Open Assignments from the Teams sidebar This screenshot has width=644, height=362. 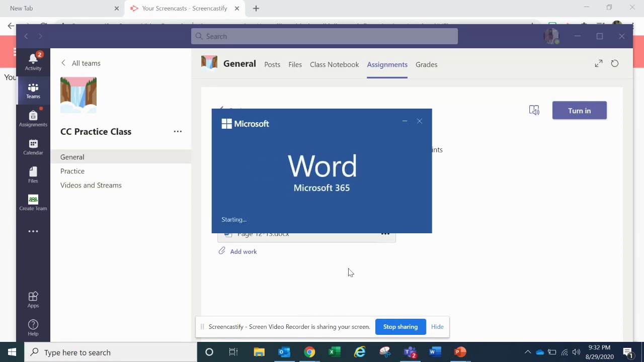point(33,119)
